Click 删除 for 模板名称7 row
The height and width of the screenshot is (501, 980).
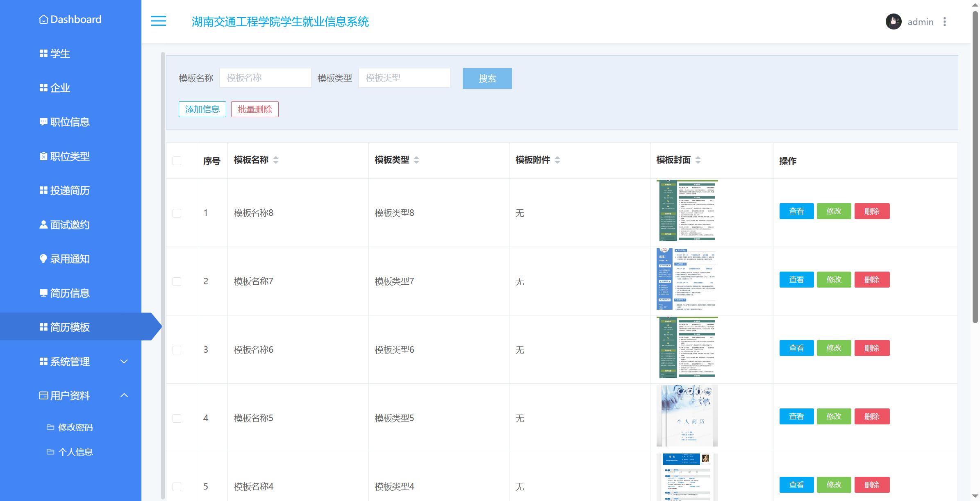click(872, 280)
